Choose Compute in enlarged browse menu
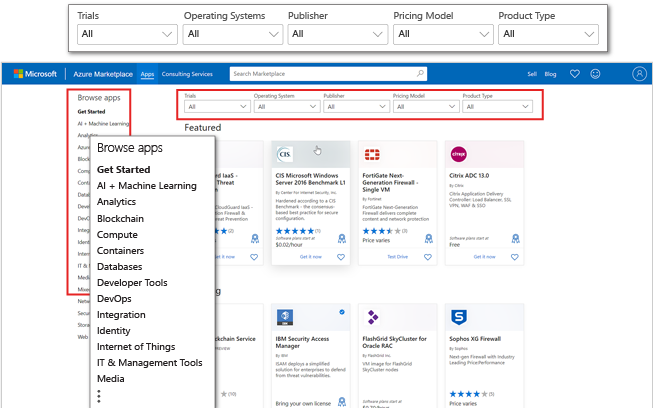Viewport: 653px width, 408px height. (117, 235)
